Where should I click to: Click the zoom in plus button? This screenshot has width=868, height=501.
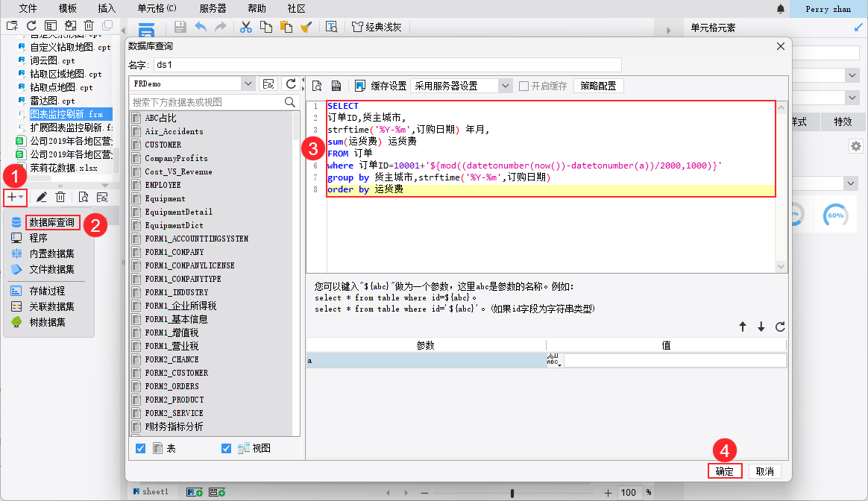608,493
